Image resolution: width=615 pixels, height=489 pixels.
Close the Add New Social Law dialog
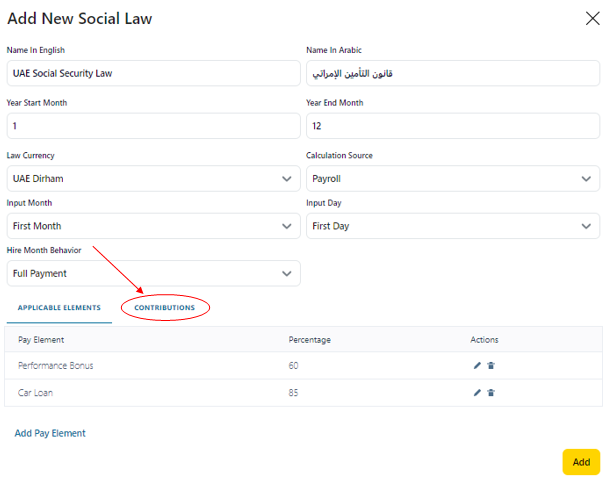tap(592, 18)
